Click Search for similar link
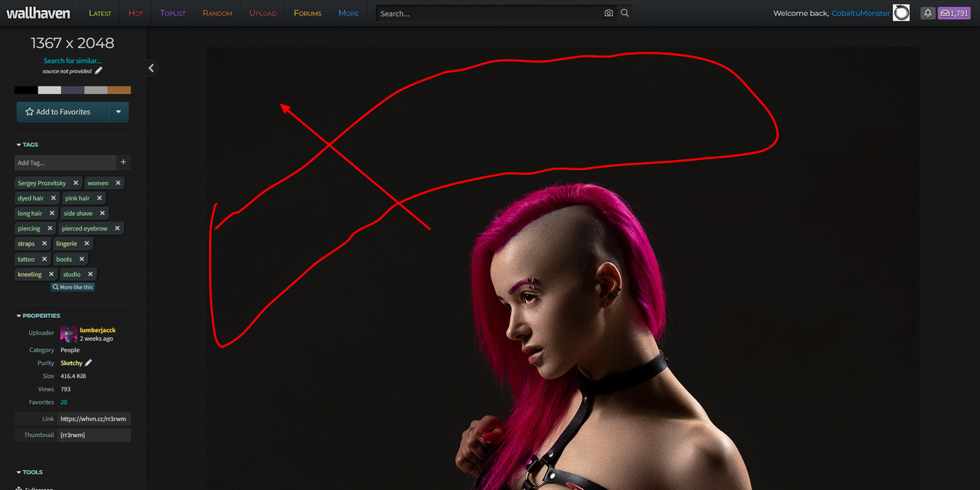The height and width of the screenshot is (490, 980). [73, 60]
